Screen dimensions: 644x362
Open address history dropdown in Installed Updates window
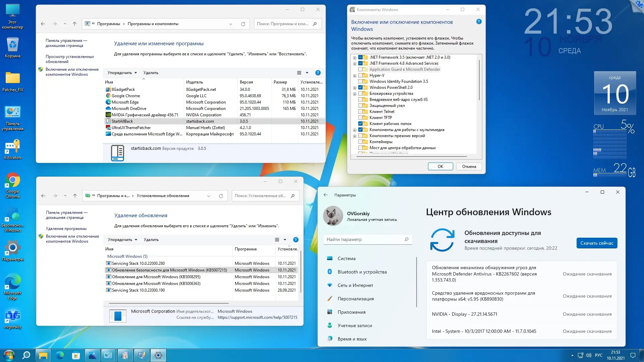(x=209, y=196)
